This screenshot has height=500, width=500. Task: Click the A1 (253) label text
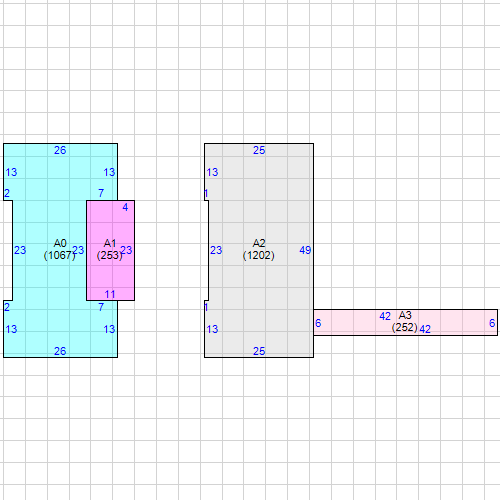click(x=110, y=249)
